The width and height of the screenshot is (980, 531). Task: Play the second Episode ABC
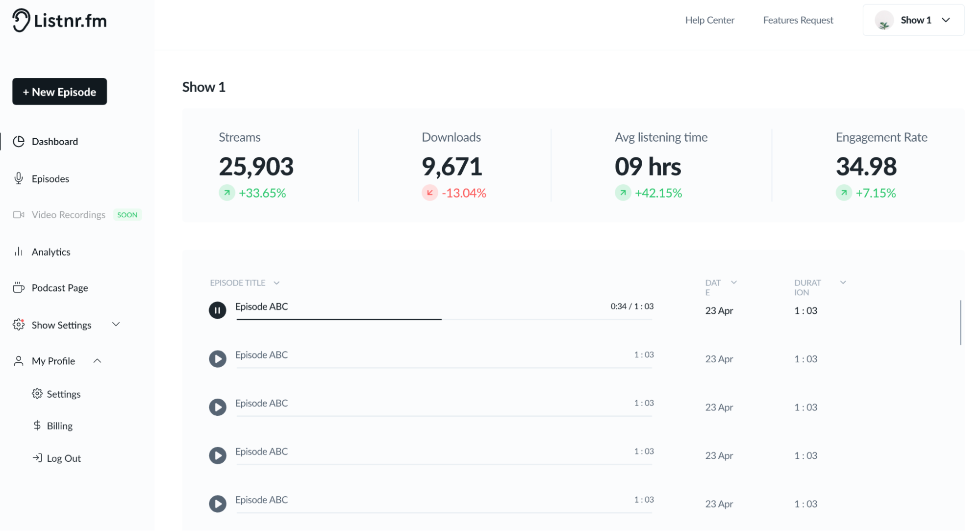[218, 358]
